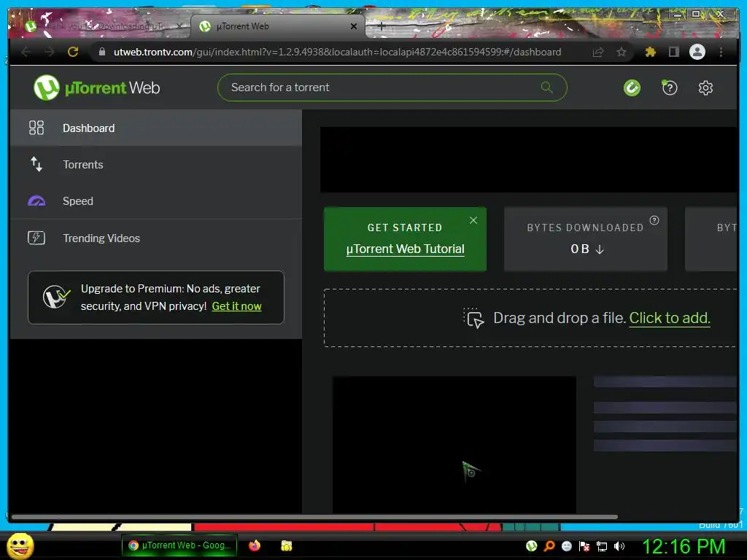Viewport: 747px width, 560px height.
Task: Open the µTorrent Web Tutorial link
Action: click(405, 249)
